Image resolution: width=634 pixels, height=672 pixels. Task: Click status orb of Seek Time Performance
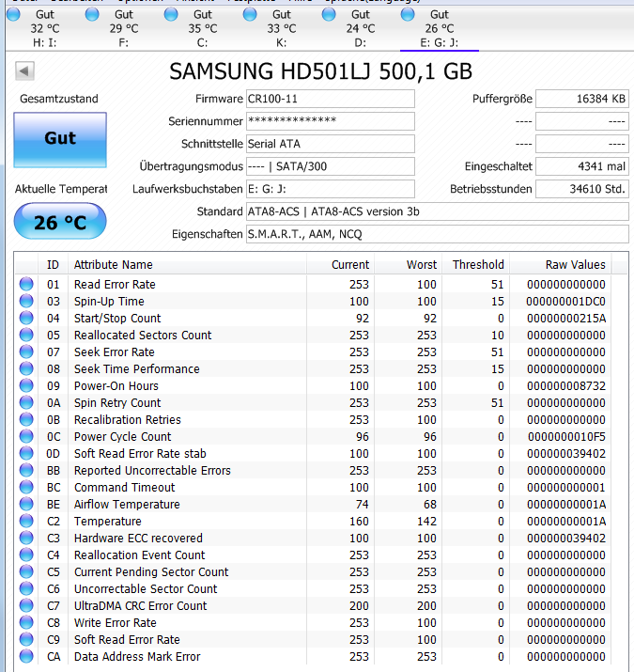pos(26,368)
